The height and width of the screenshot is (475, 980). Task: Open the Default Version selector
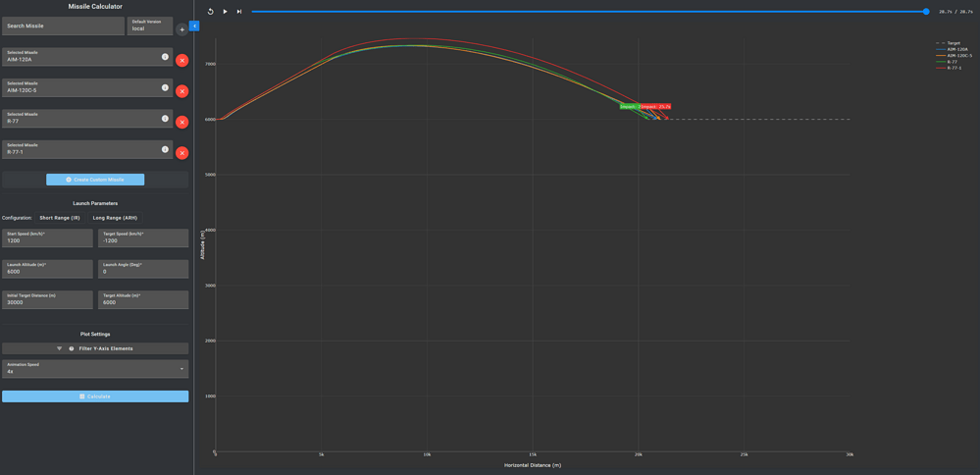(150, 26)
